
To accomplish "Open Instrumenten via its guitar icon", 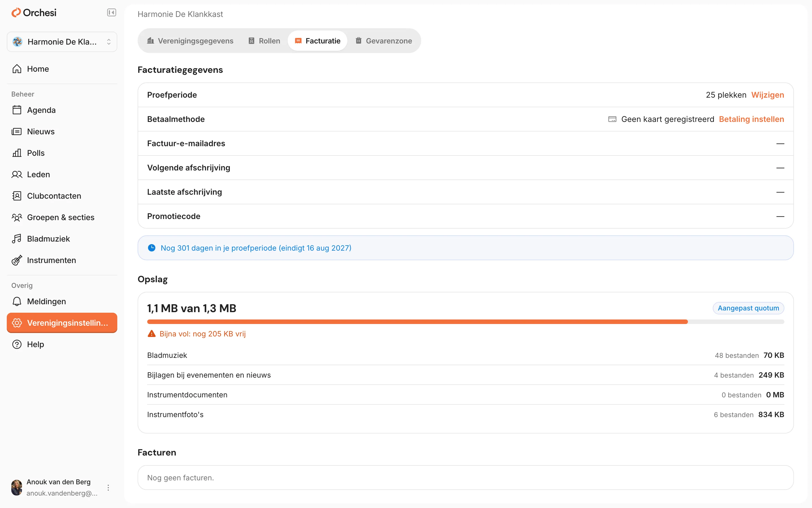I will click(17, 260).
